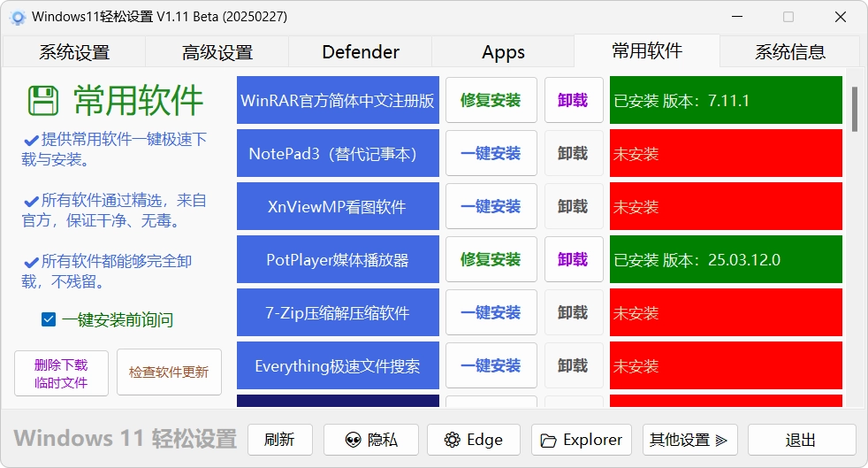
Task: Click the PotPlayer媒体播放器 entry
Action: coord(338,260)
